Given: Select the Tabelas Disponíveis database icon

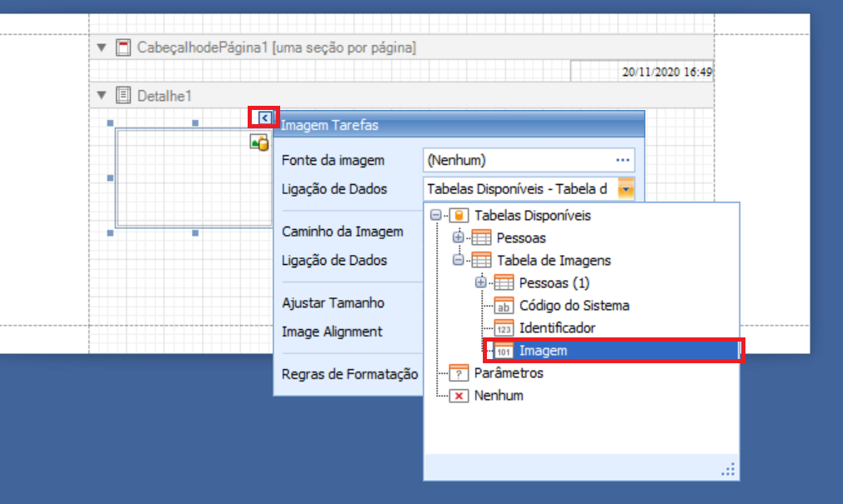Looking at the screenshot, I should pyautogui.click(x=459, y=216).
